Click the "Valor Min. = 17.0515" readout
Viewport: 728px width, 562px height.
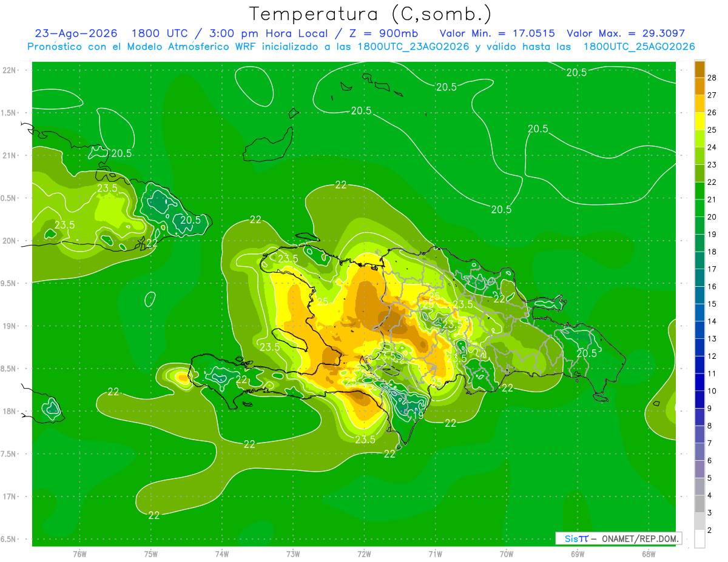pos(497,33)
